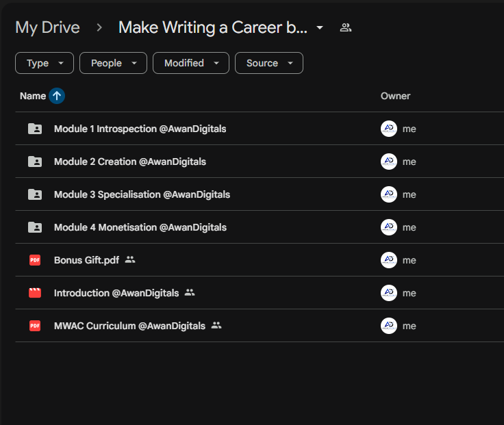
Task: Open the People filter dropdown
Action: point(113,63)
